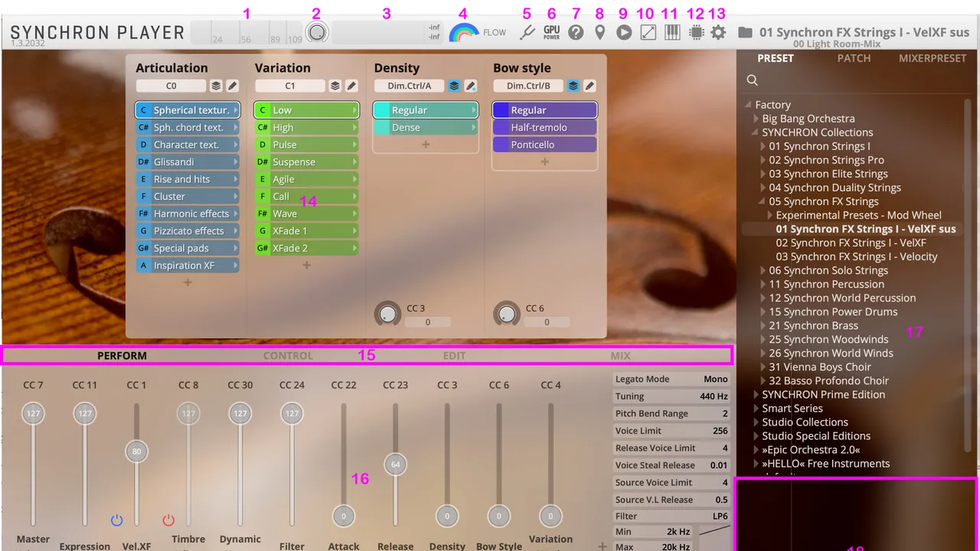This screenshot has height=551, width=980.
Task: Click the Density pencil edit icon
Action: 471,86
